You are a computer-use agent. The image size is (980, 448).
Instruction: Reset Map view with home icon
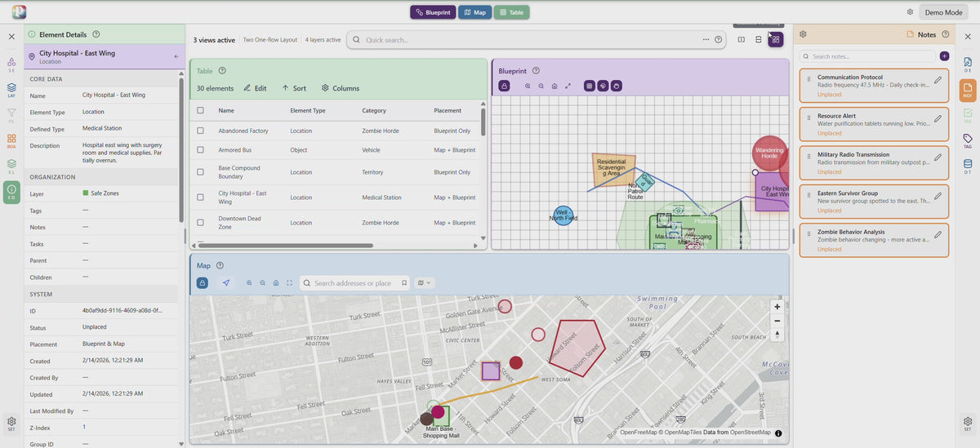pyautogui.click(x=276, y=283)
